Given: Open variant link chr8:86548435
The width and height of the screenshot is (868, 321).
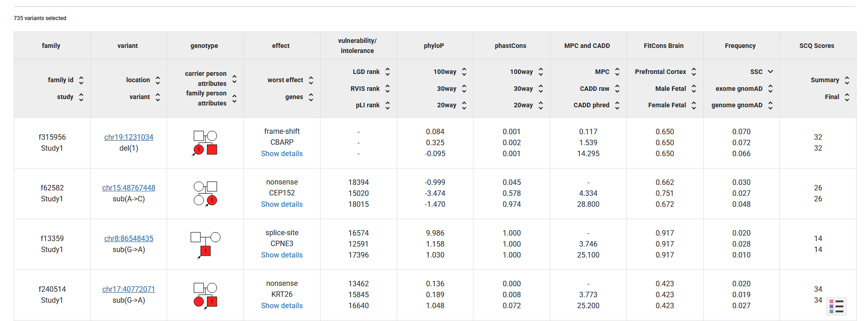Looking at the screenshot, I should (x=129, y=238).
